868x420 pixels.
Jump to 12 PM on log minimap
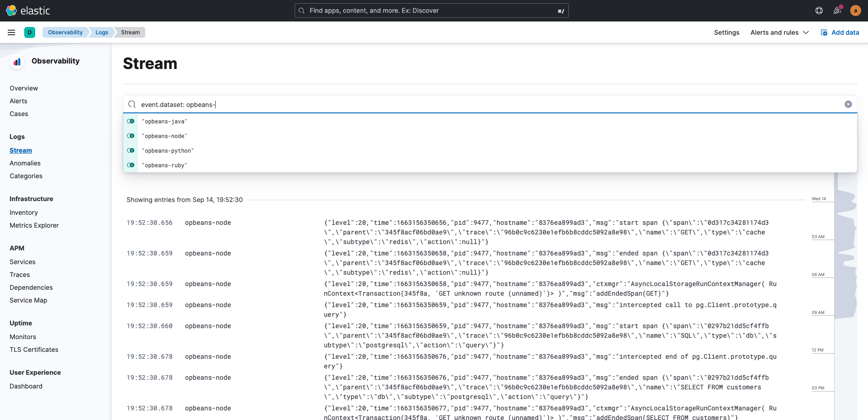point(818,350)
